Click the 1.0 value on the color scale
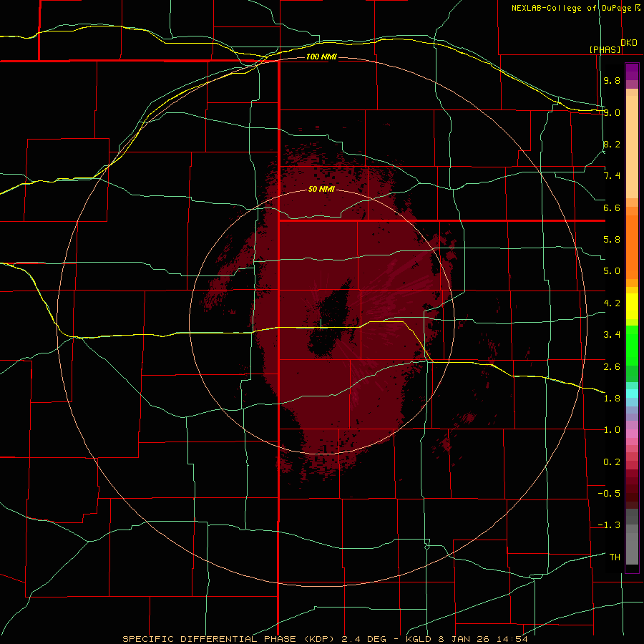 coord(612,430)
